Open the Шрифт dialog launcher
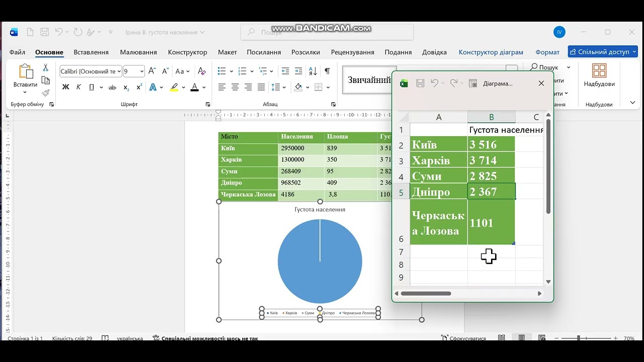This screenshot has width=644, height=362. point(208,105)
